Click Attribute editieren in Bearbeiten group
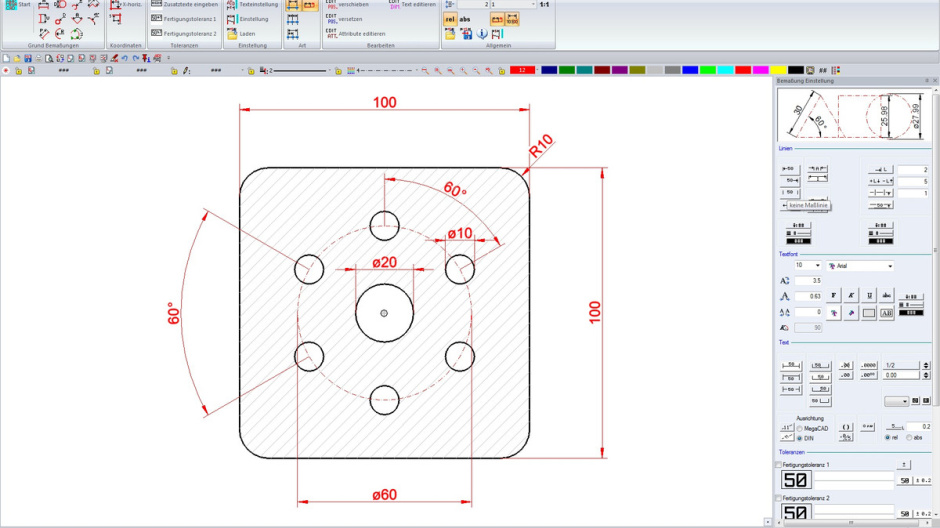The image size is (940, 528). (355, 33)
